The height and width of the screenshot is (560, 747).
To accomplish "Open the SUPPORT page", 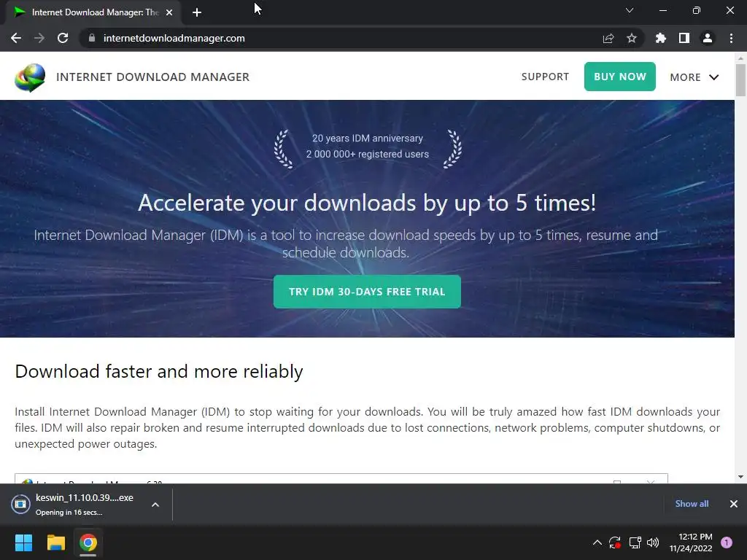I will point(545,77).
